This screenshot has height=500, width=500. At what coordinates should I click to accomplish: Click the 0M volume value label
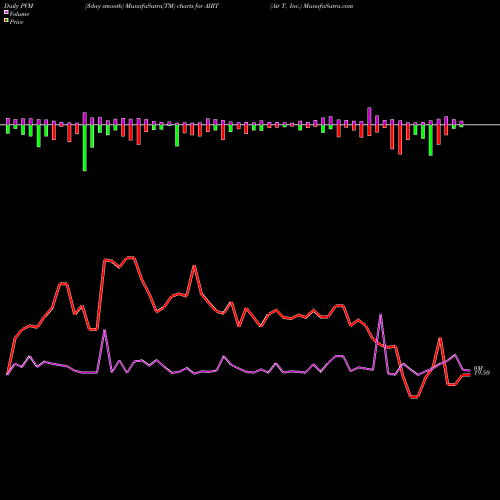[x=478, y=368]
